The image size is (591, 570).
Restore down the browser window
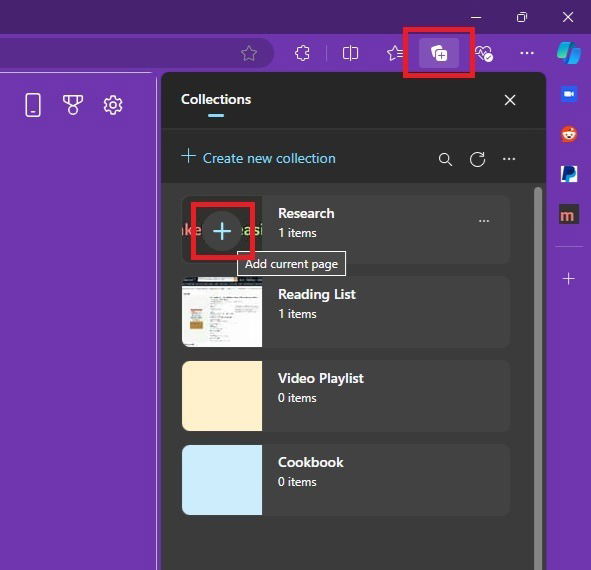[x=522, y=17]
